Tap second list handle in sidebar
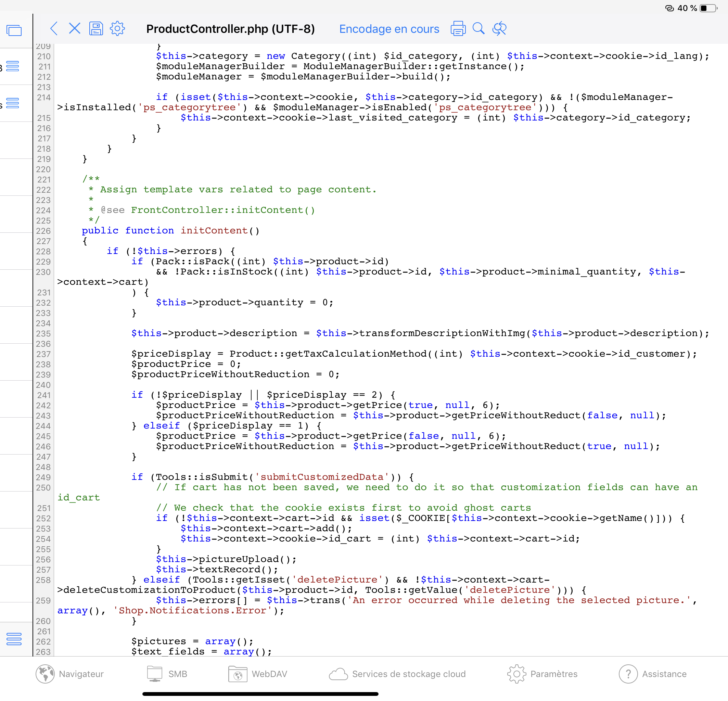The width and height of the screenshot is (728, 701). [13, 103]
